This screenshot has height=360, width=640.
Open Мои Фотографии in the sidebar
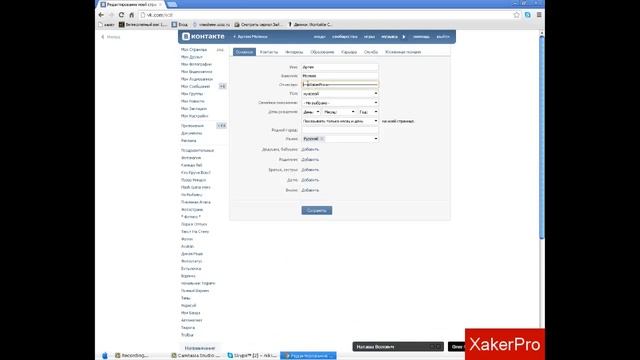(x=196, y=64)
